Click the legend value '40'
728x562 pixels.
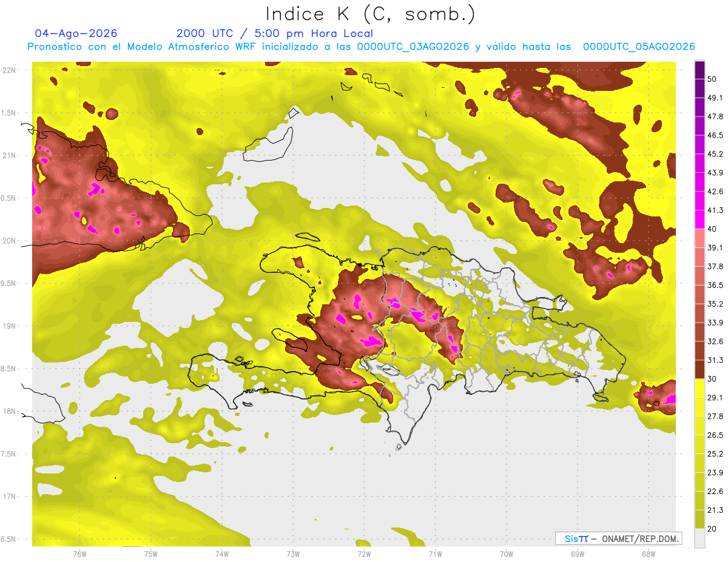tap(712, 229)
